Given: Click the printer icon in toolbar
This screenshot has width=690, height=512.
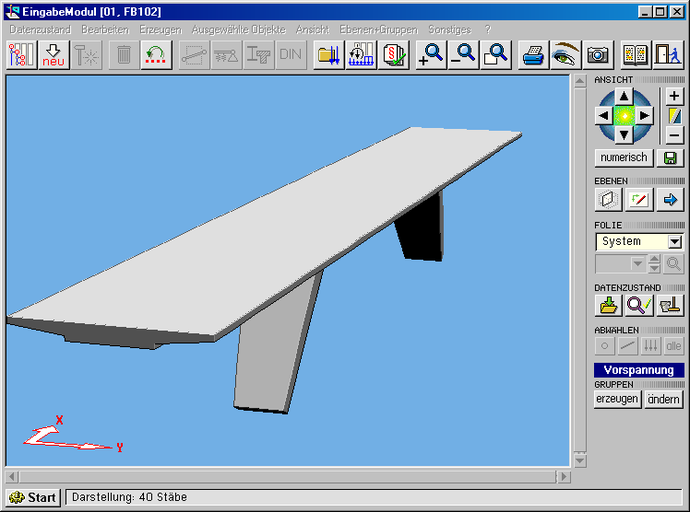Looking at the screenshot, I should (x=534, y=55).
